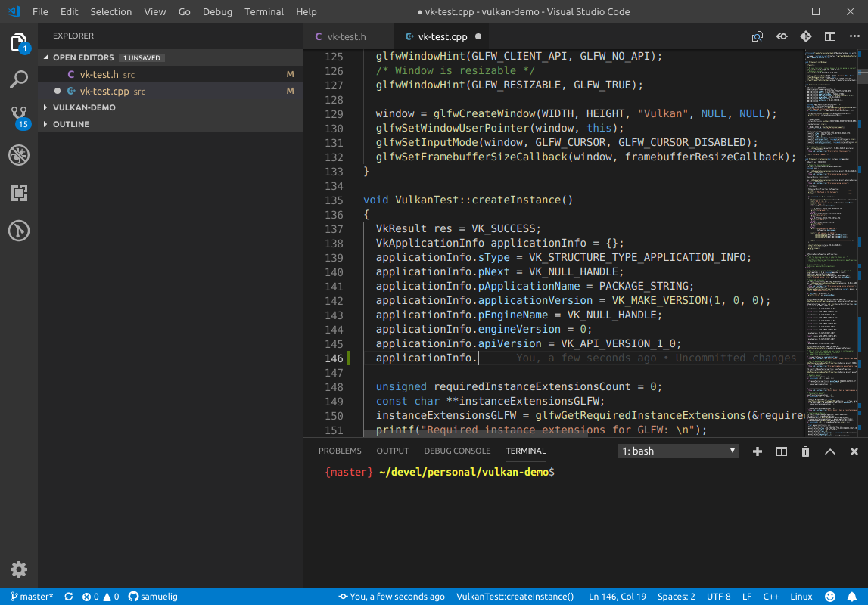Click the compare file revisions icon in editor toolbar
Screen dimensions: 868x605
(x=758, y=36)
